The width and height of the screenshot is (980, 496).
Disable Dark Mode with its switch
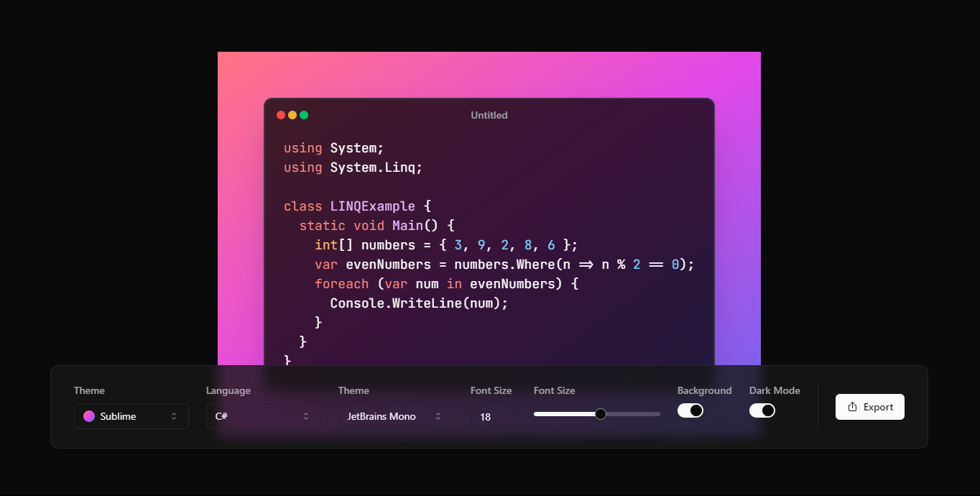pos(762,410)
